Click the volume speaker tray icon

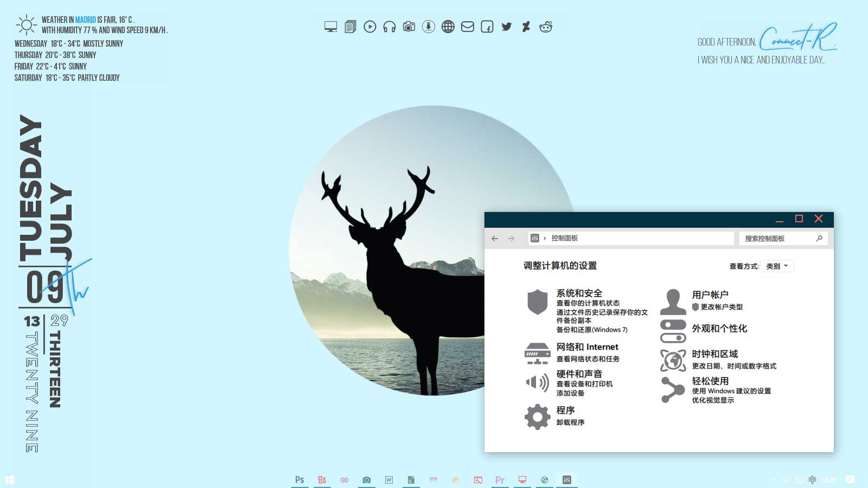click(x=786, y=480)
